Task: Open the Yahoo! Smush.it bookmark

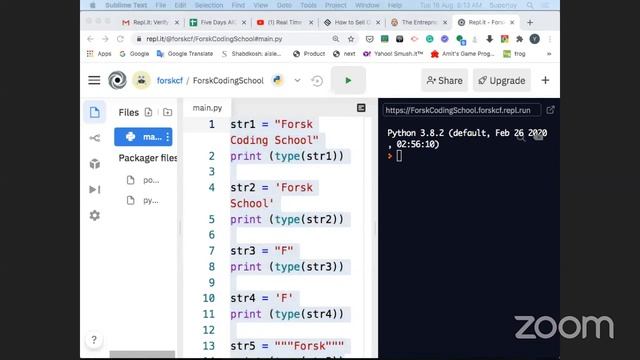Action: 393,54
